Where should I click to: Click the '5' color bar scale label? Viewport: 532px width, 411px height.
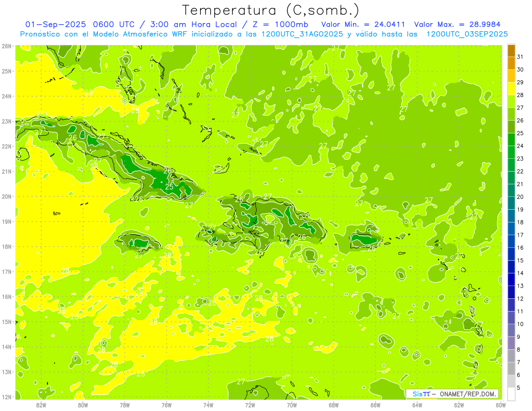click(519, 388)
